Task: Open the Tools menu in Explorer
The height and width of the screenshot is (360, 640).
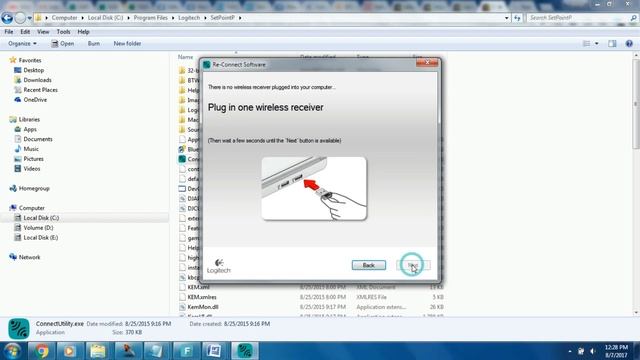Action: coord(63,32)
